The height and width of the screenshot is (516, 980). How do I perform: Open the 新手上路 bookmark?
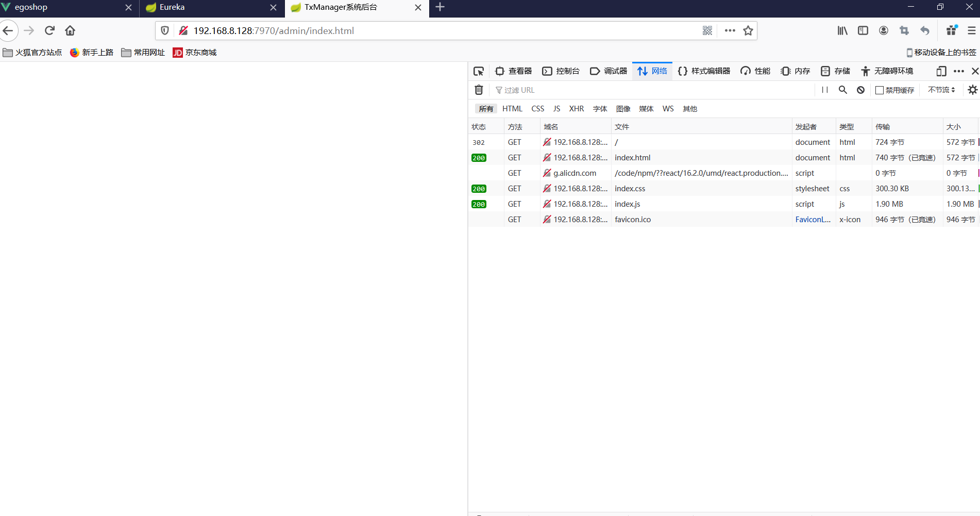pos(92,53)
